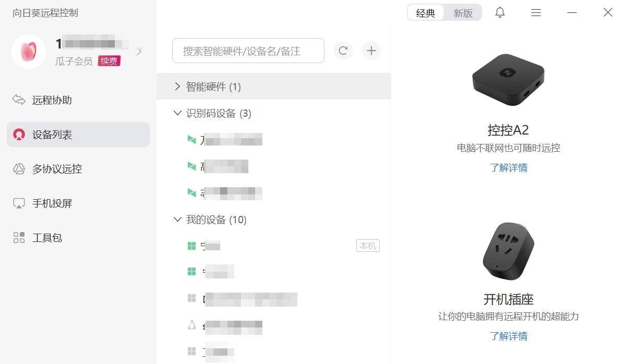This screenshot has height=364, width=626.
Task: Open account details via the arrow chevron
Action: point(139,51)
